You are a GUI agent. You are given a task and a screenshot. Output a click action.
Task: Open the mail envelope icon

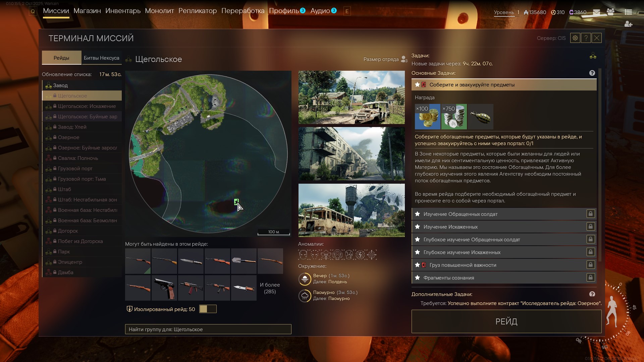[596, 12]
